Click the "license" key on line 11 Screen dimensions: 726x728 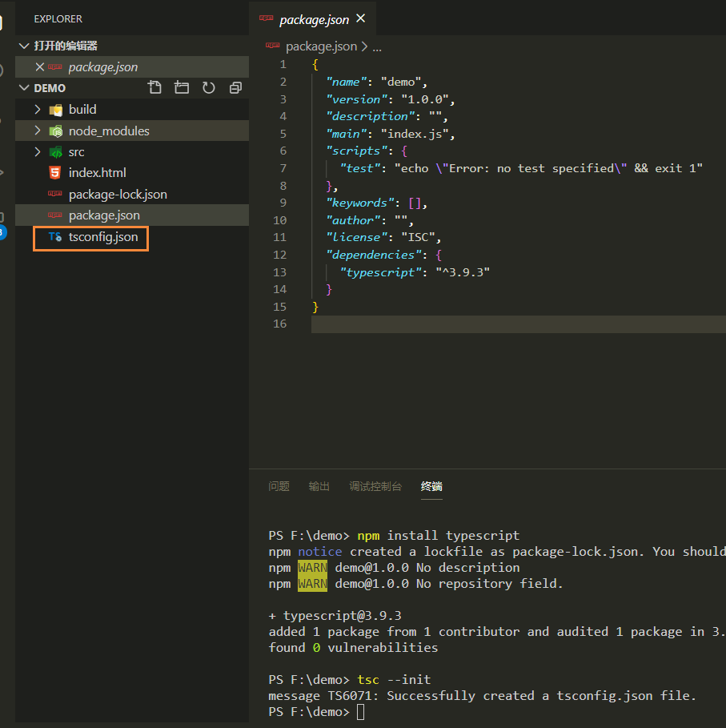click(x=357, y=237)
